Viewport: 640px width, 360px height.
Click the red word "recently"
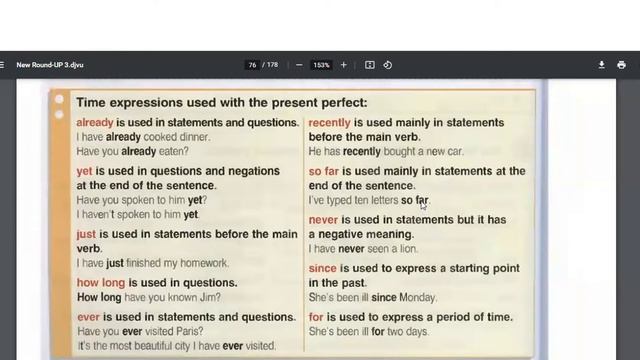point(329,122)
